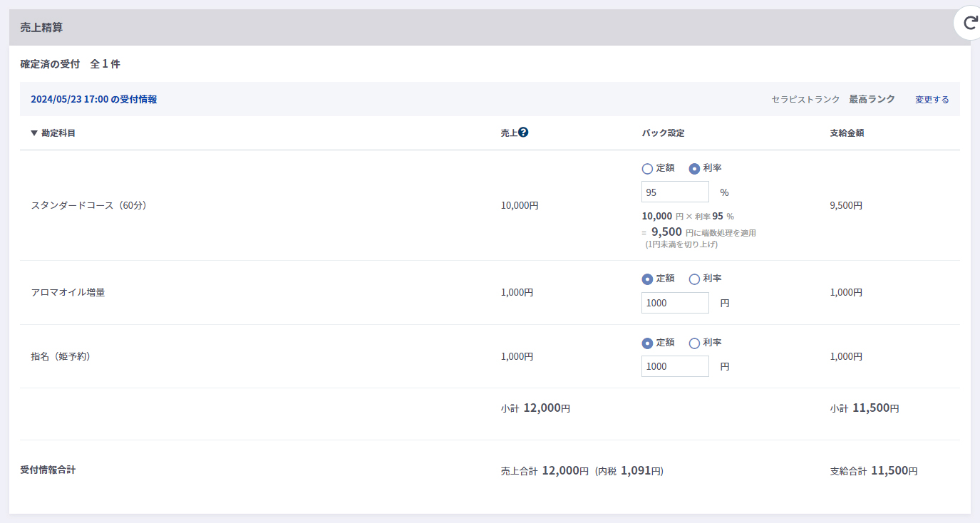Click the help icon next to 売上
980x523 pixels.
pos(523,132)
